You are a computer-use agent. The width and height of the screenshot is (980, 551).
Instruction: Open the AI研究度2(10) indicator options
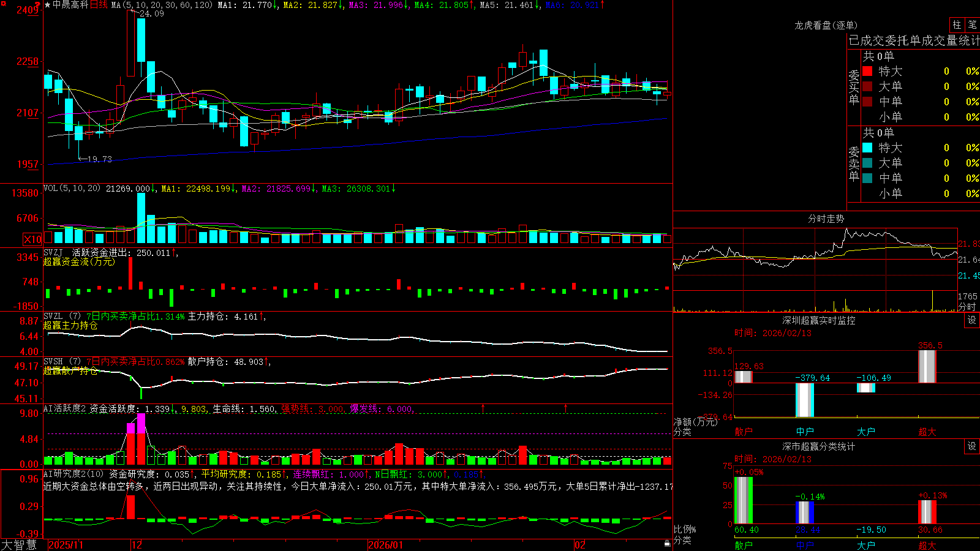[73, 474]
